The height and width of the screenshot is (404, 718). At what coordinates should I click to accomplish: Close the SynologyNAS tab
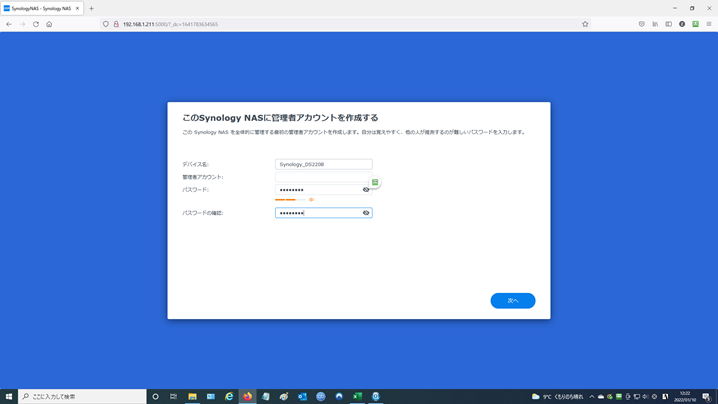click(x=77, y=8)
